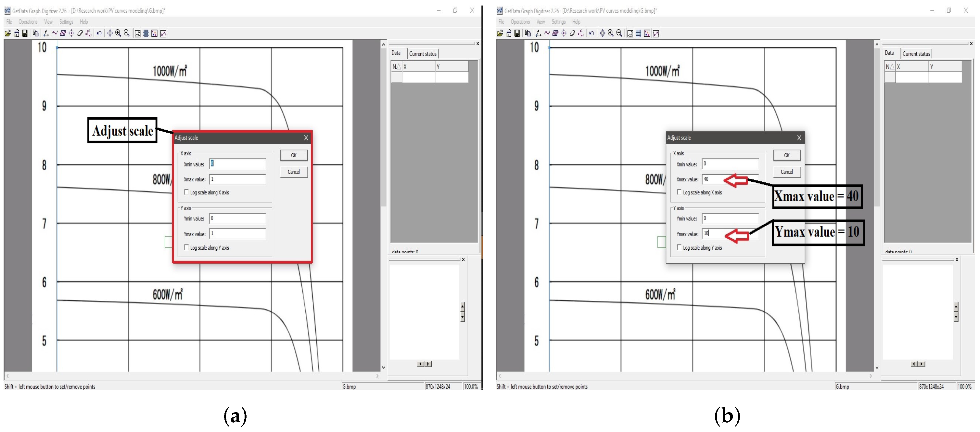Viewport: 980px width, 432px height.
Task: Enable Log scale along Y axis, left dialog
Action: (186, 247)
